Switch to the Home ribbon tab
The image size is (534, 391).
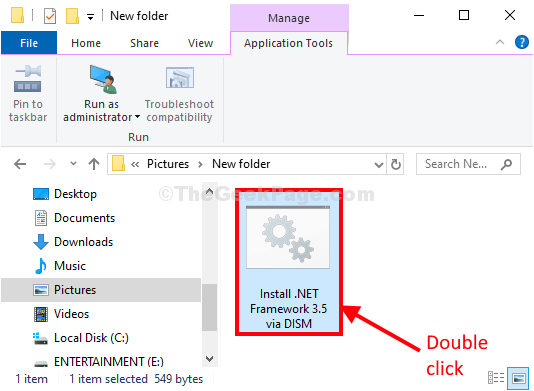(x=86, y=43)
